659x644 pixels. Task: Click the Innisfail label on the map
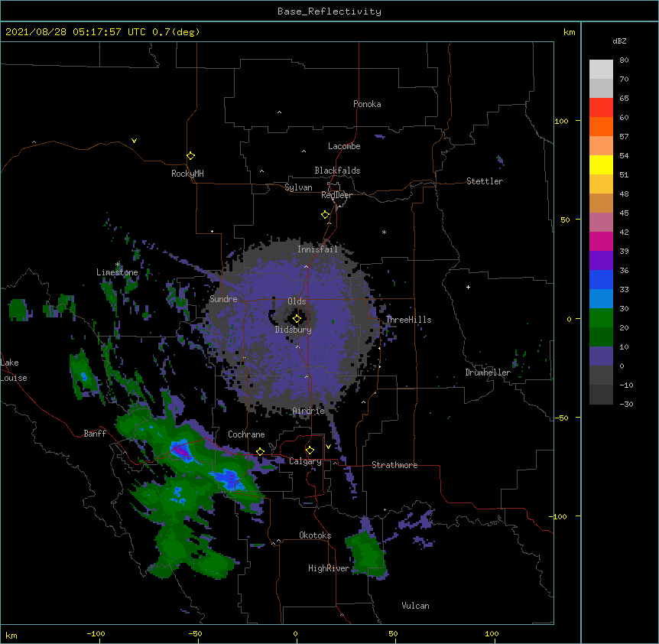click(x=317, y=249)
